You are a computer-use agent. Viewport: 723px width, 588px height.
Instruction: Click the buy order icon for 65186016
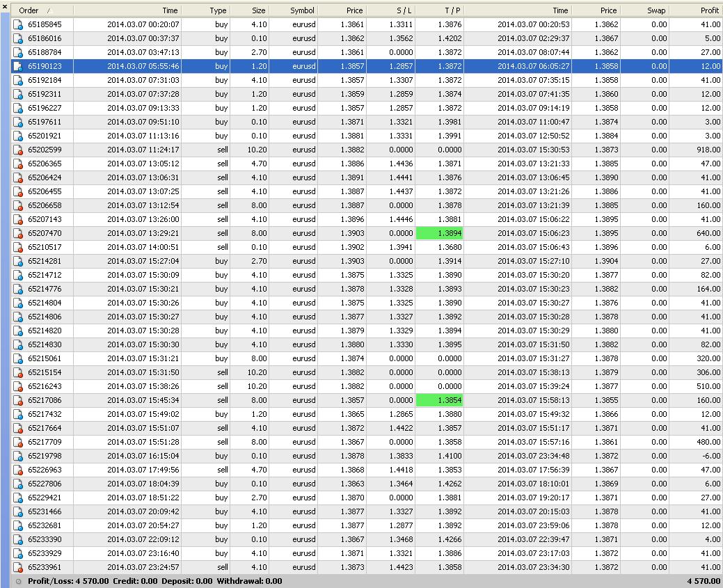coord(18,38)
